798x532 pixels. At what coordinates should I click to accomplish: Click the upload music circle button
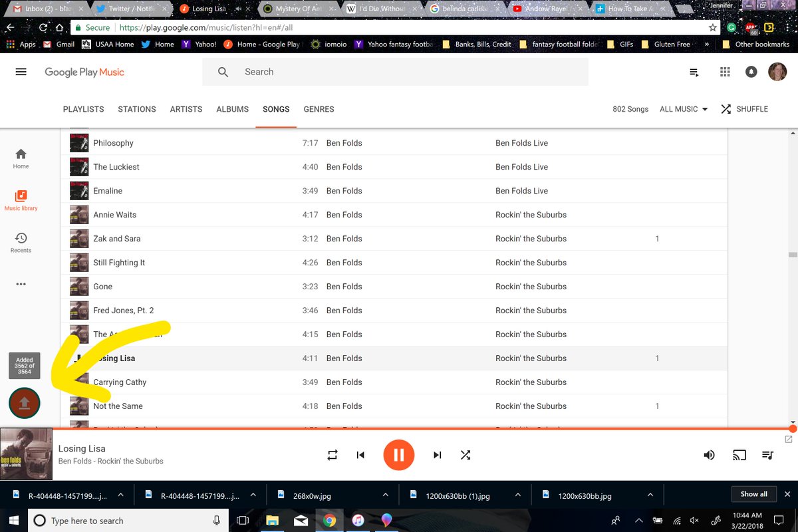click(25, 403)
